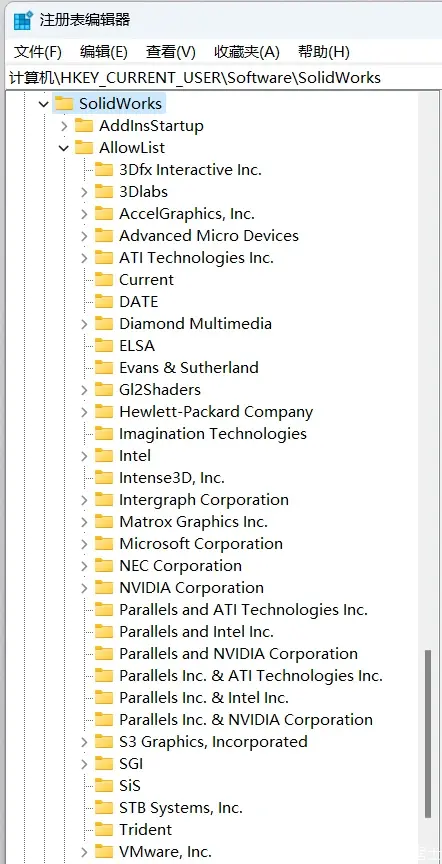Expand the Advanced Micro Devices node

point(84,236)
